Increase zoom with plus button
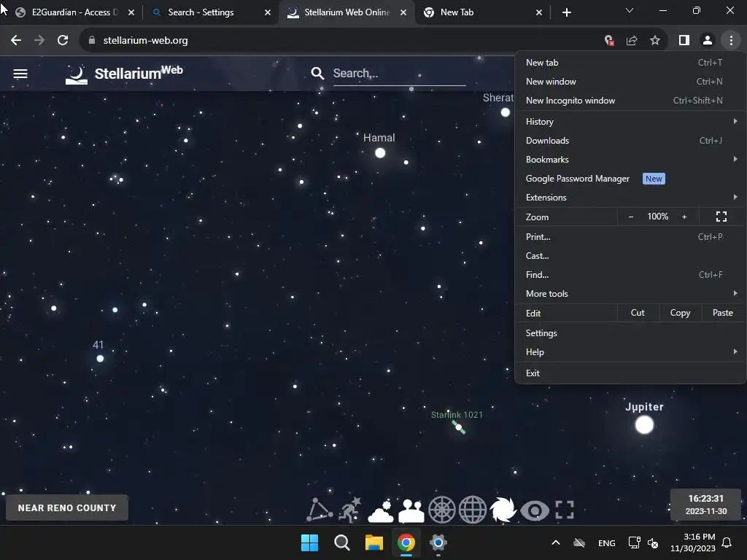Image resolution: width=747 pixels, height=560 pixels. pos(684,217)
